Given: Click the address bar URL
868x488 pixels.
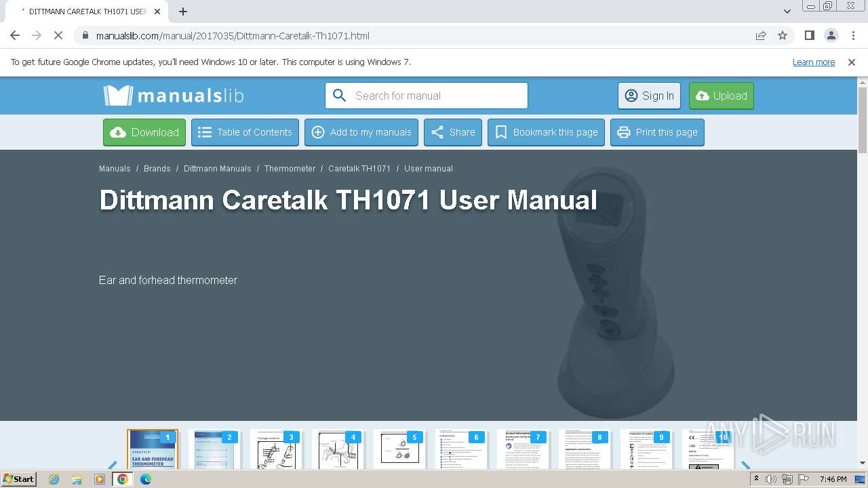Looking at the screenshot, I should (233, 36).
